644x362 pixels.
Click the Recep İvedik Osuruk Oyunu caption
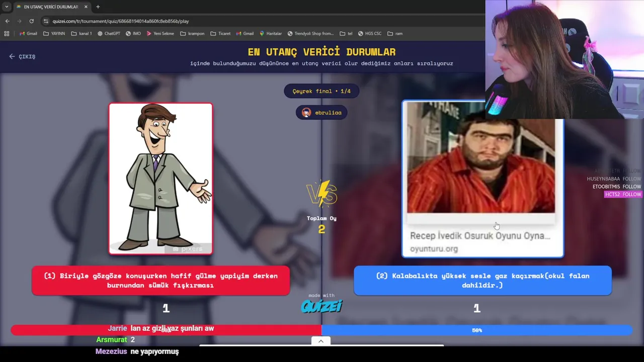480,236
